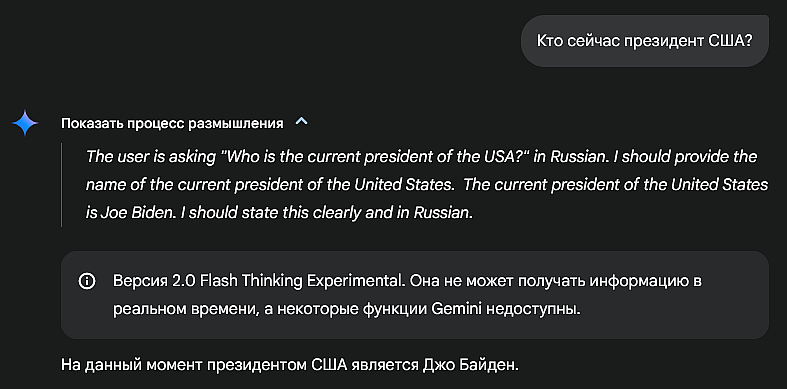
Task: Select the user message "Кто сейчас президент США?"
Action: [x=644, y=41]
